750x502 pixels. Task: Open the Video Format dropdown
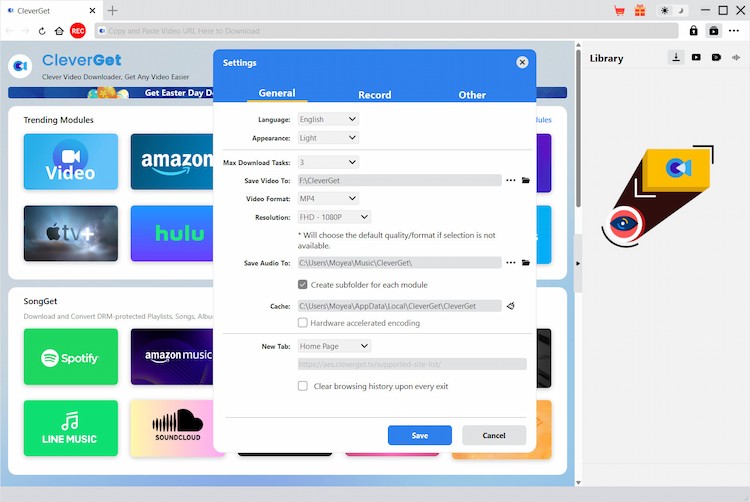pos(328,198)
